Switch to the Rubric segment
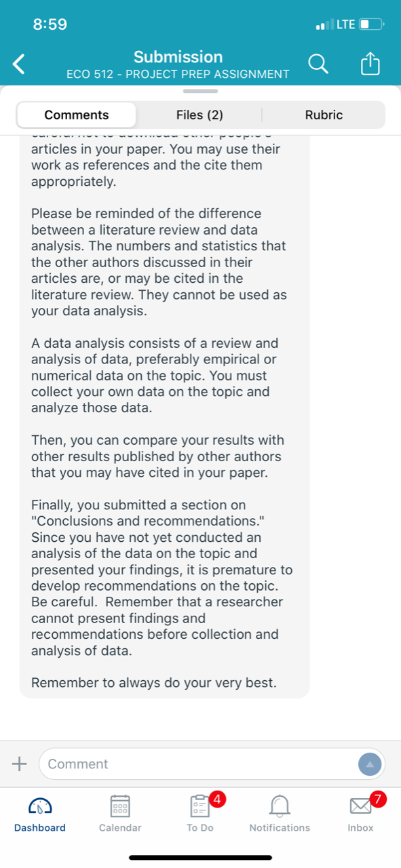 (324, 115)
